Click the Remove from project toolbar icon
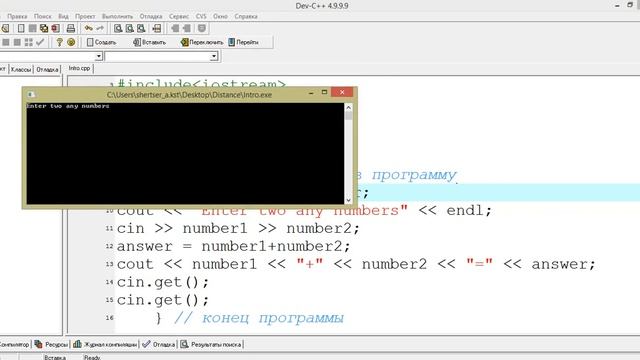 click(x=187, y=28)
